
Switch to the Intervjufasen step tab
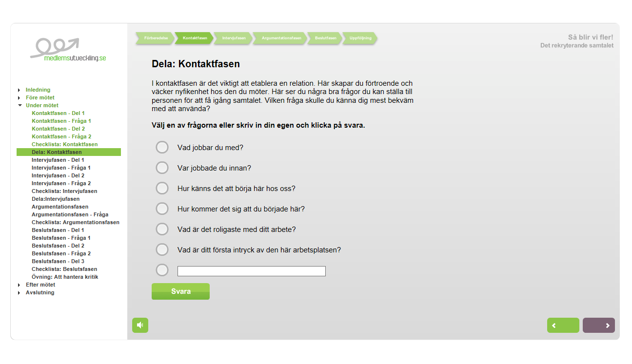(233, 38)
